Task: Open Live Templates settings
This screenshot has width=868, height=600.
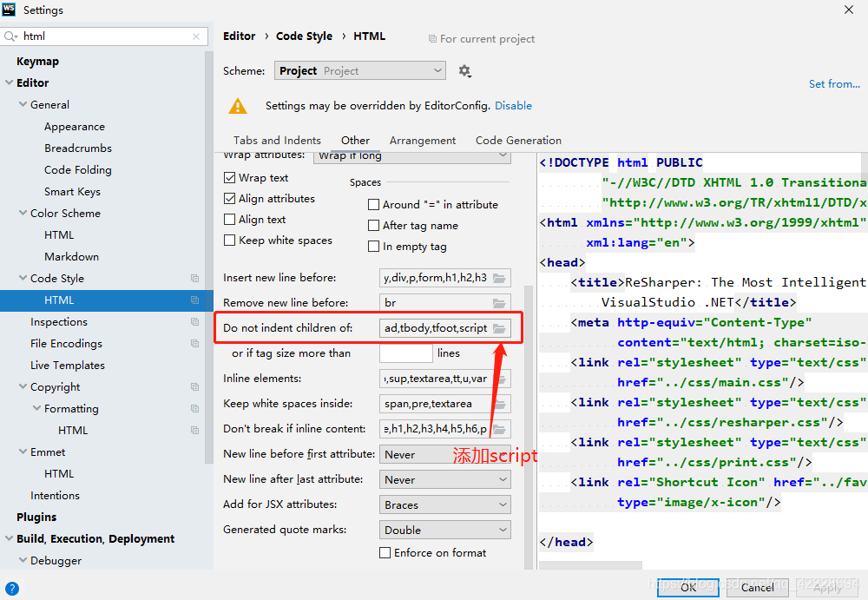Action: point(68,365)
